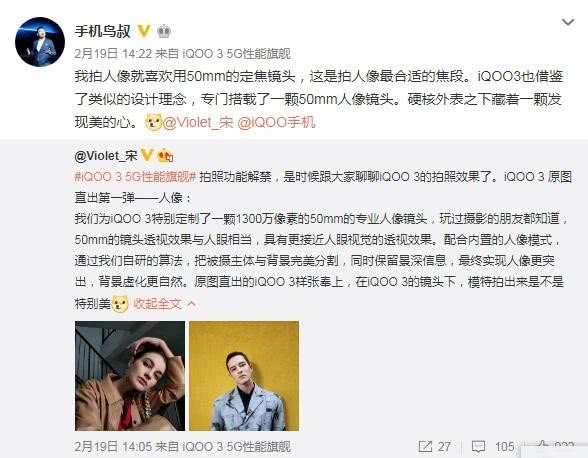
Task: Click the verified V badge next to quoted @Violet_宋
Action: 147,155
